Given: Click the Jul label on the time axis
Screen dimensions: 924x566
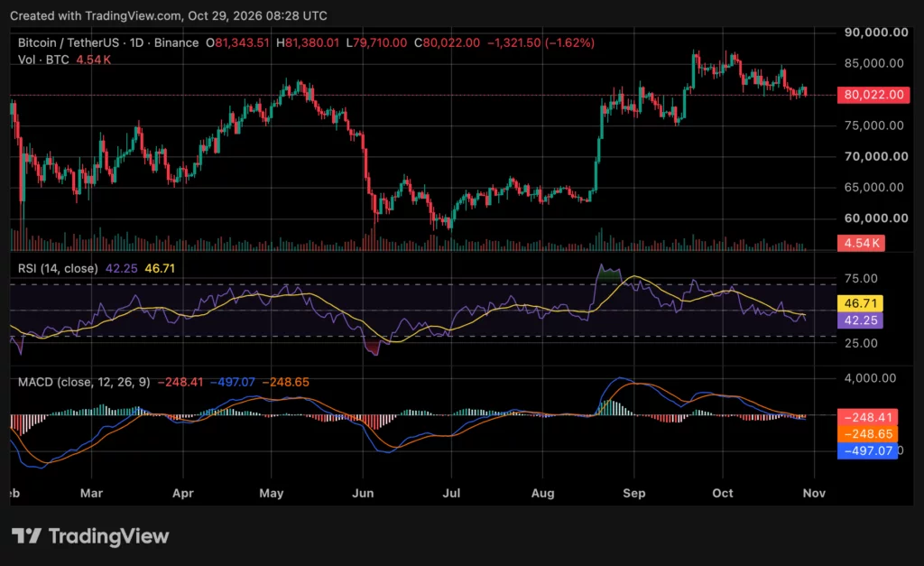Looking at the screenshot, I should pos(451,493).
